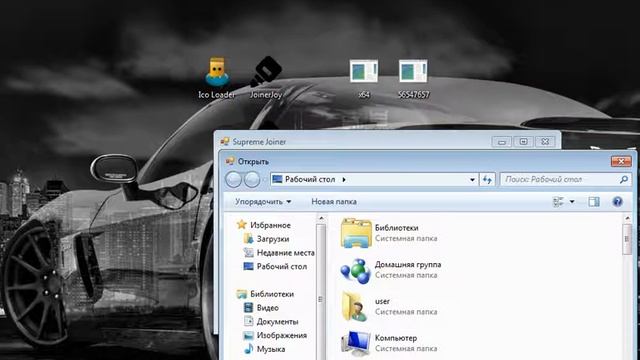Image resolution: width=640 pixels, height=360 pixels.
Task: Open the view options dropdown arrow
Action: [572, 201]
